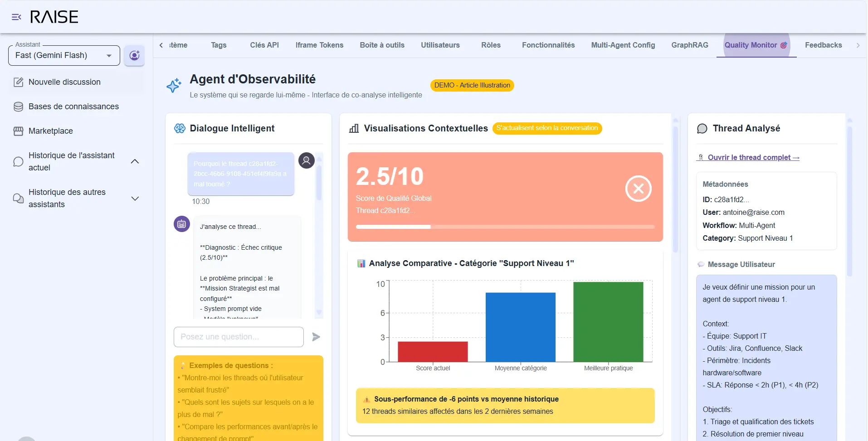Viewport: 868px width, 441px height.
Task: Click the bot avatar icon in the dialogue
Action: [x=182, y=224]
